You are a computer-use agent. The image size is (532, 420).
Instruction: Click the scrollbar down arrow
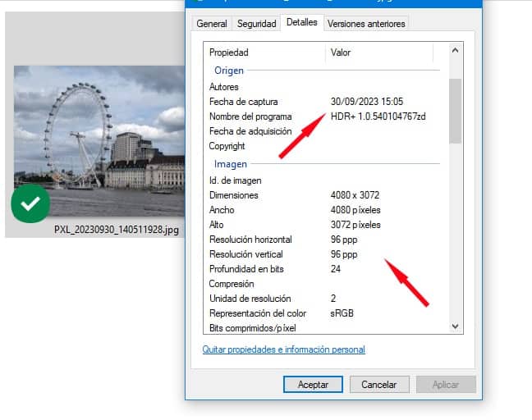[456, 326]
